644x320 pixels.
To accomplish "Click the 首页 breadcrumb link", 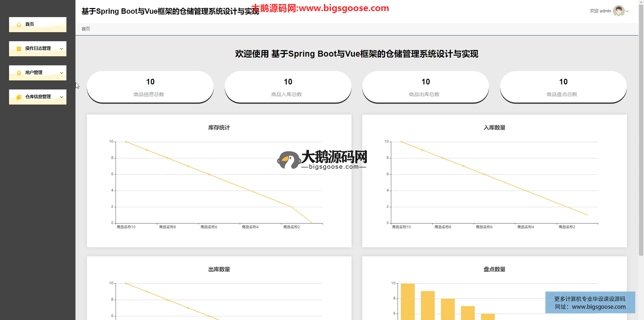I will point(86,29).
